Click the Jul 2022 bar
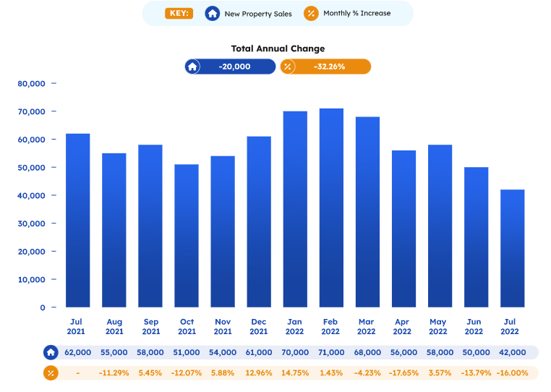Viewport: 551px width, 392px height. coord(512,248)
